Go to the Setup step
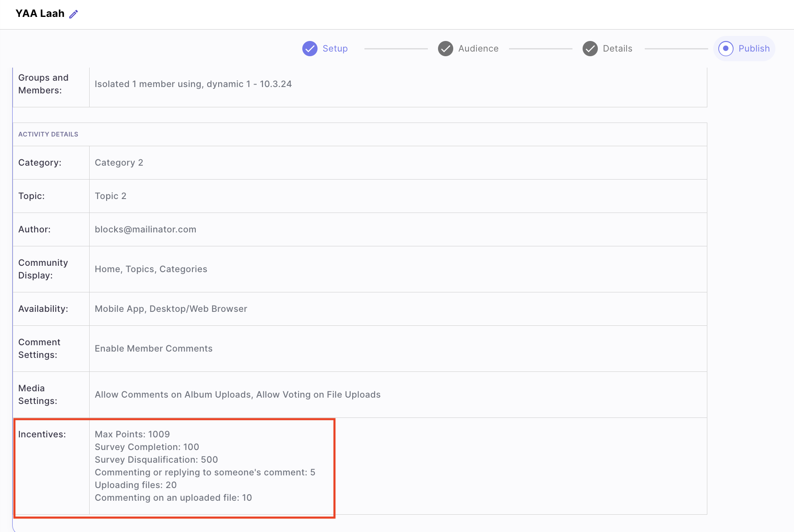 click(x=335, y=49)
